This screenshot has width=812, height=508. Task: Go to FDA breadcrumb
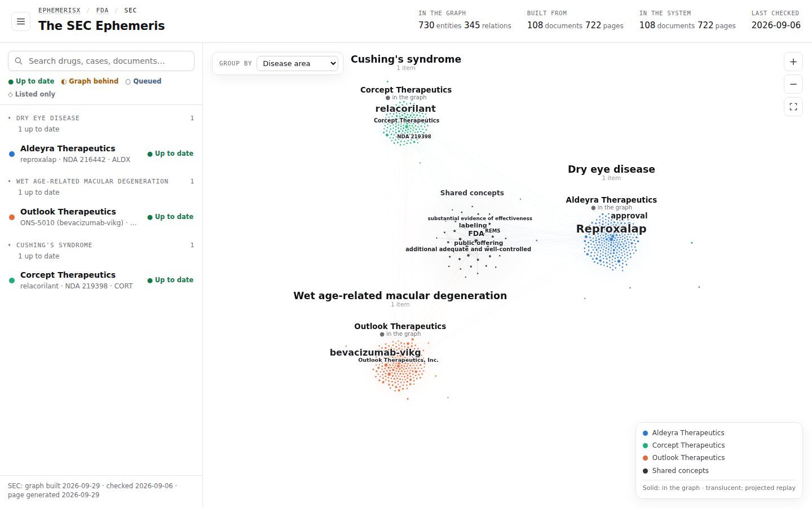[102, 10]
